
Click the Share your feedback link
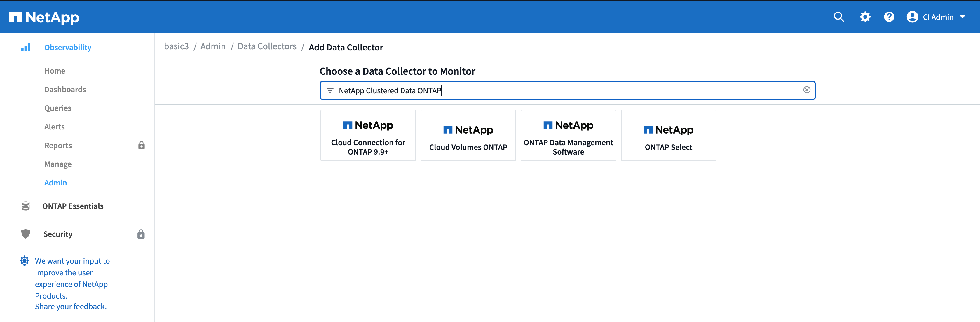coord(71,307)
